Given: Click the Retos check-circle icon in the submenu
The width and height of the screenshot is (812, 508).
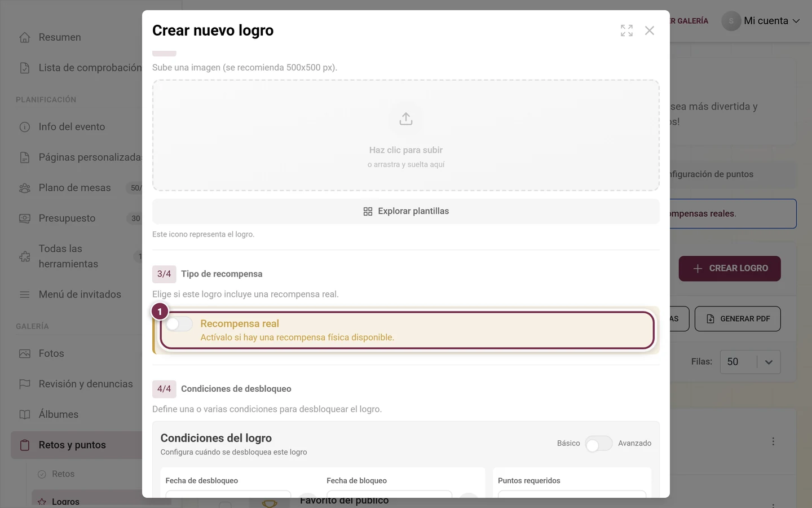Looking at the screenshot, I should 42,474.
